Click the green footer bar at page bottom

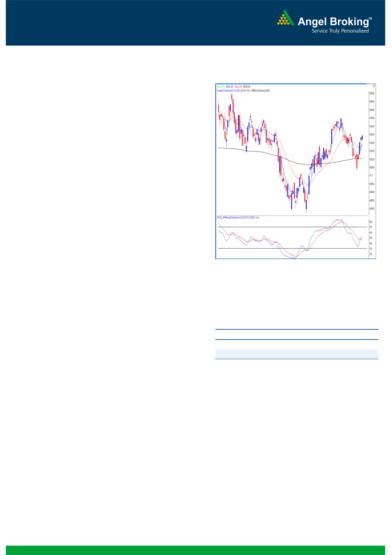coord(195,550)
